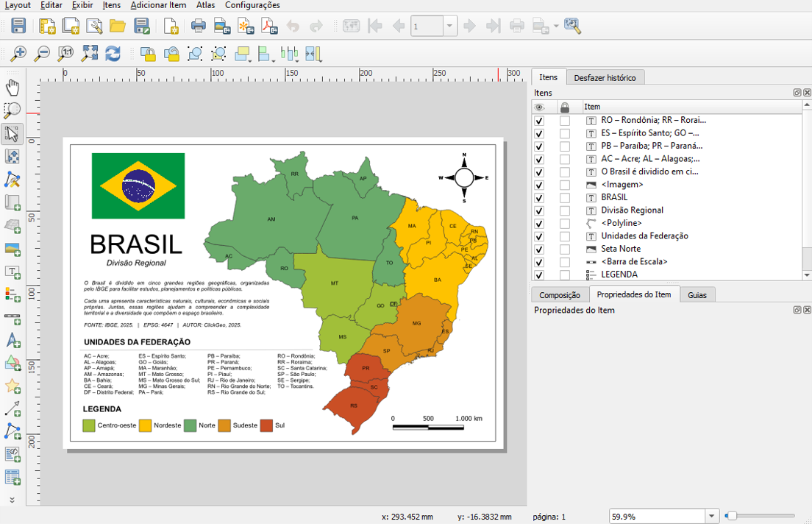Select the Pan layout hand tool
Screen dimensions: 812x524
pyautogui.click(x=13, y=88)
